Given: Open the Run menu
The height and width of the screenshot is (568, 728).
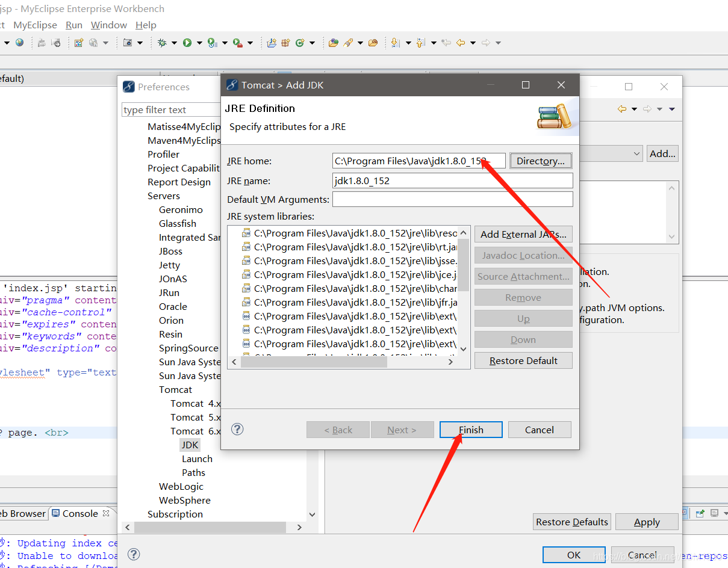Looking at the screenshot, I should [x=74, y=25].
